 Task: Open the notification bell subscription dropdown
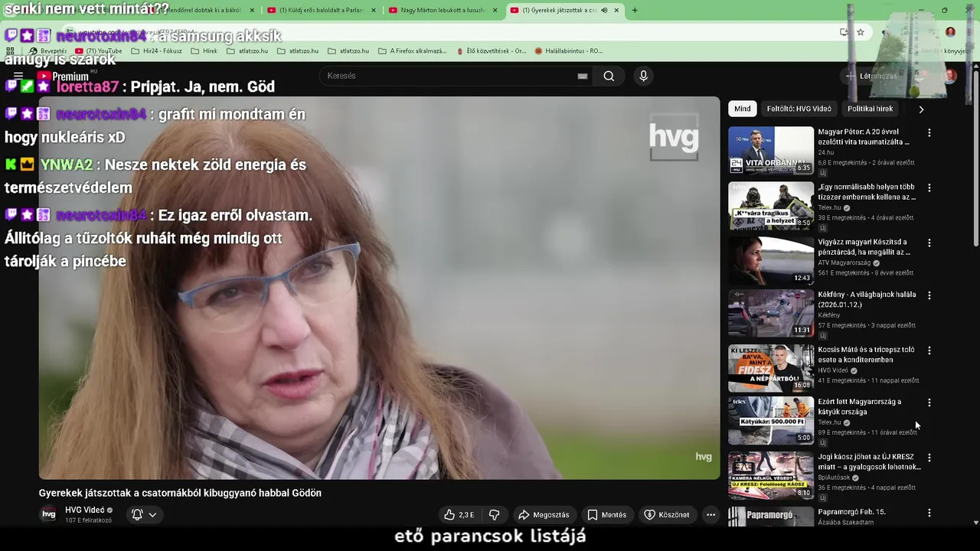(144, 515)
